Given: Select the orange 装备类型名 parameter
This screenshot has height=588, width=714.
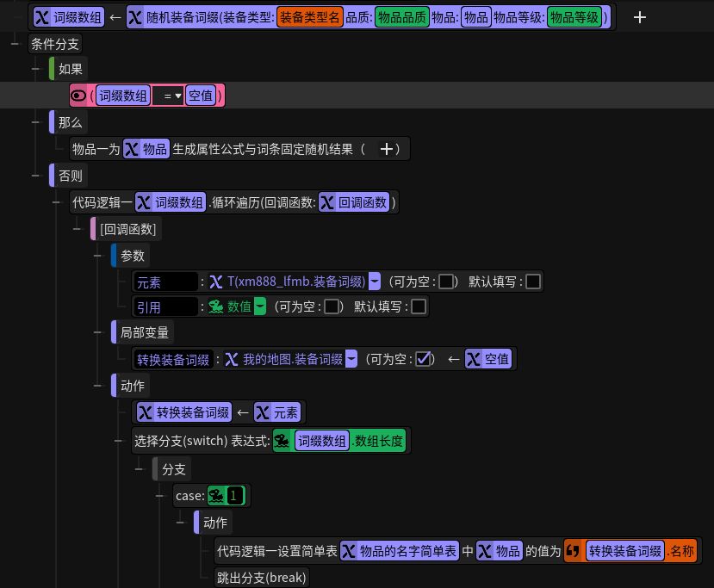Looking at the screenshot, I should coord(310,17).
